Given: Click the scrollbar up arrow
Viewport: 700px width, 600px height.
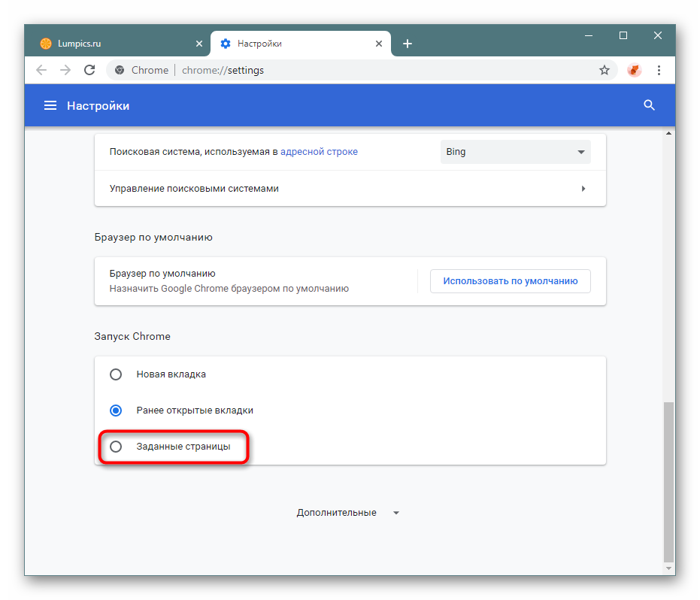Looking at the screenshot, I should pyautogui.click(x=668, y=133).
